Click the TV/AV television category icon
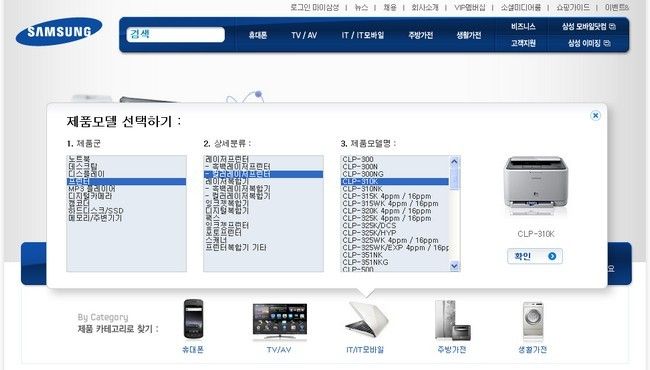 click(280, 322)
